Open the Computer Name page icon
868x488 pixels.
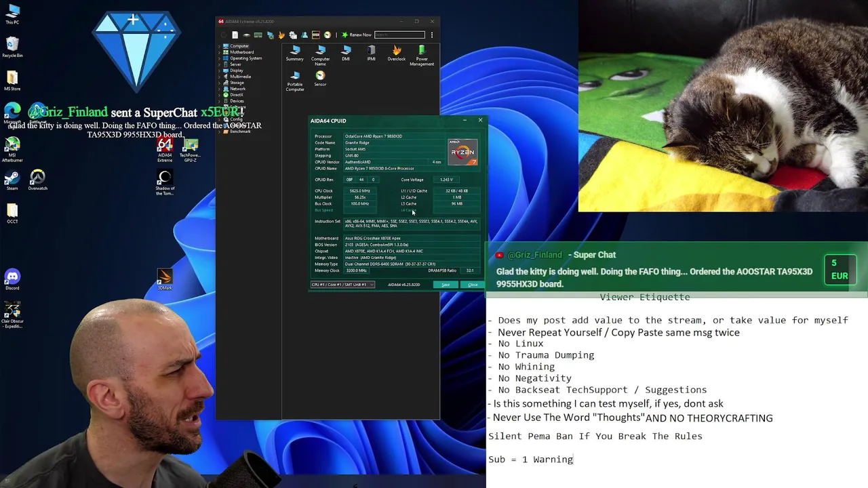[x=320, y=55]
